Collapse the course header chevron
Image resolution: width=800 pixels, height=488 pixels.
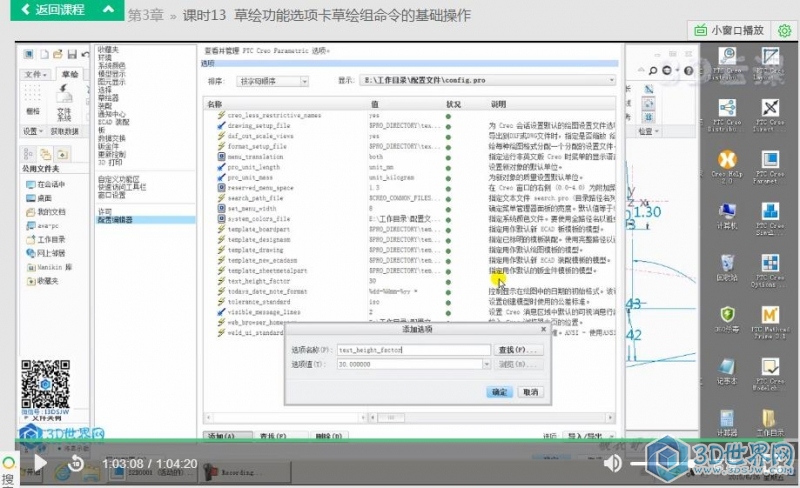[108, 9]
